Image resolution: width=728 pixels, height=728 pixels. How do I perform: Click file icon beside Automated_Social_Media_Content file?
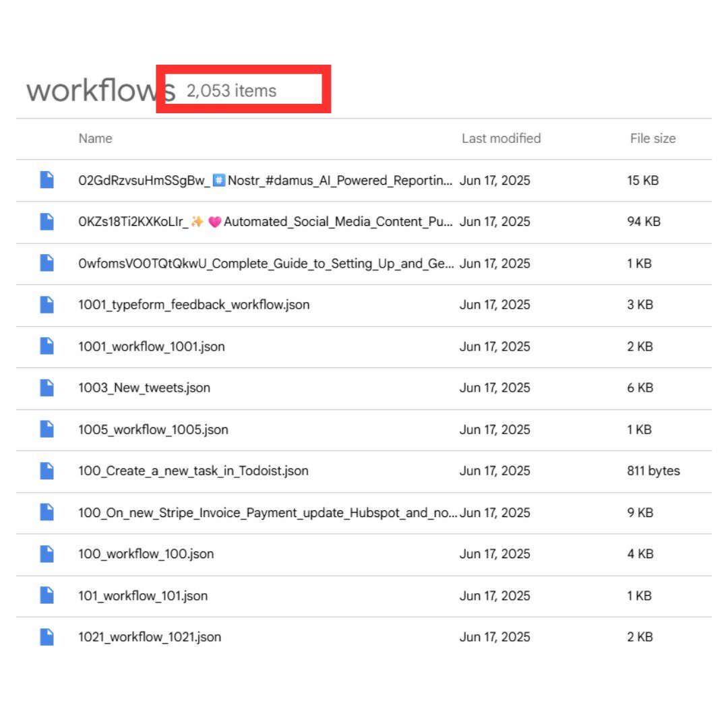[47, 222]
